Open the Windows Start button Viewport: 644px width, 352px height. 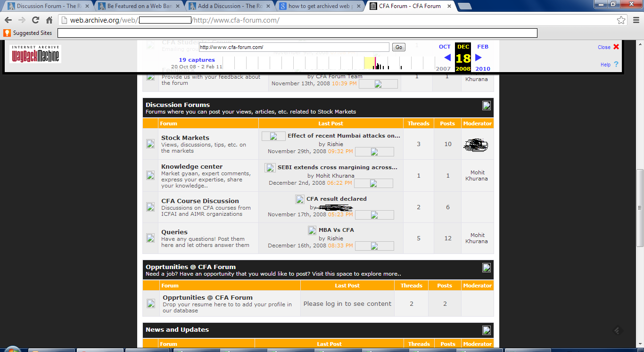click(x=13, y=349)
